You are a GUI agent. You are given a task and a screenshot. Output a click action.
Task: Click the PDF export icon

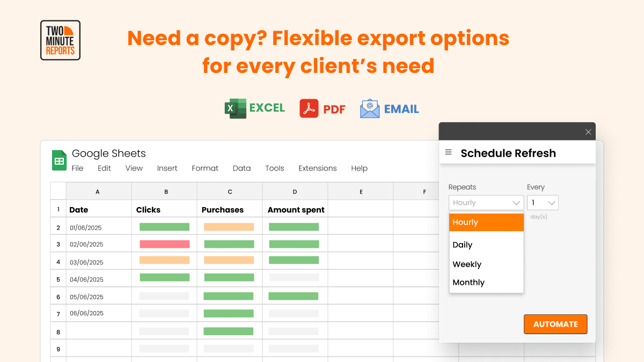[309, 108]
